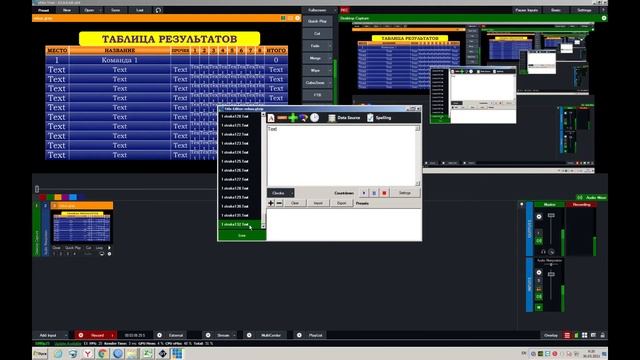Open the font formatting icon in Title Editor
The width and height of the screenshot is (640, 360).
[x=271, y=118]
